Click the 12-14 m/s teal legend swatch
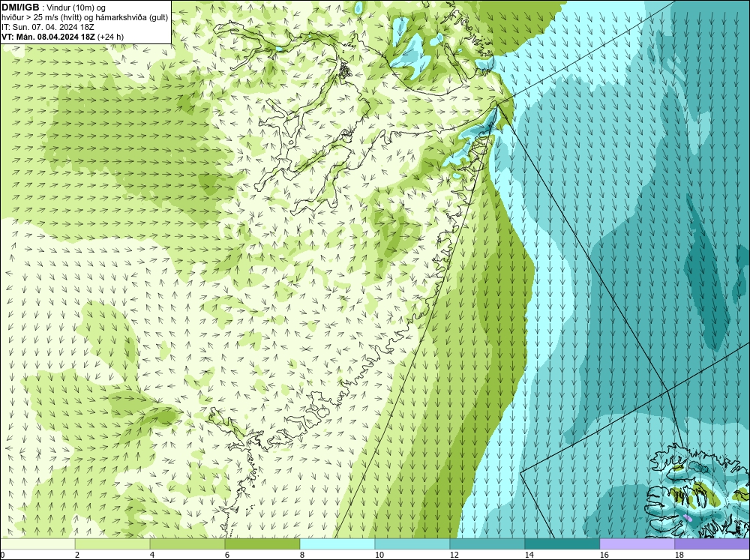Viewport: 750px width, 560px height. pyautogui.click(x=487, y=544)
